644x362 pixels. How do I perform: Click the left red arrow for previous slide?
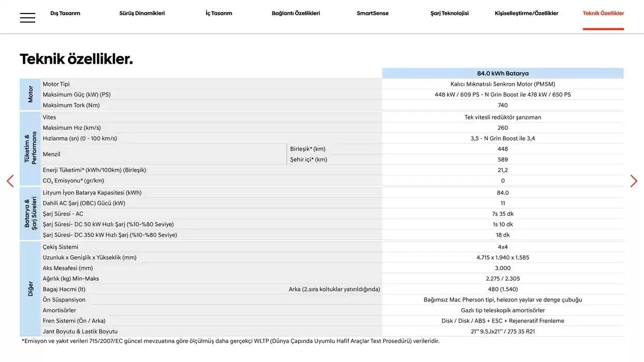(10, 181)
